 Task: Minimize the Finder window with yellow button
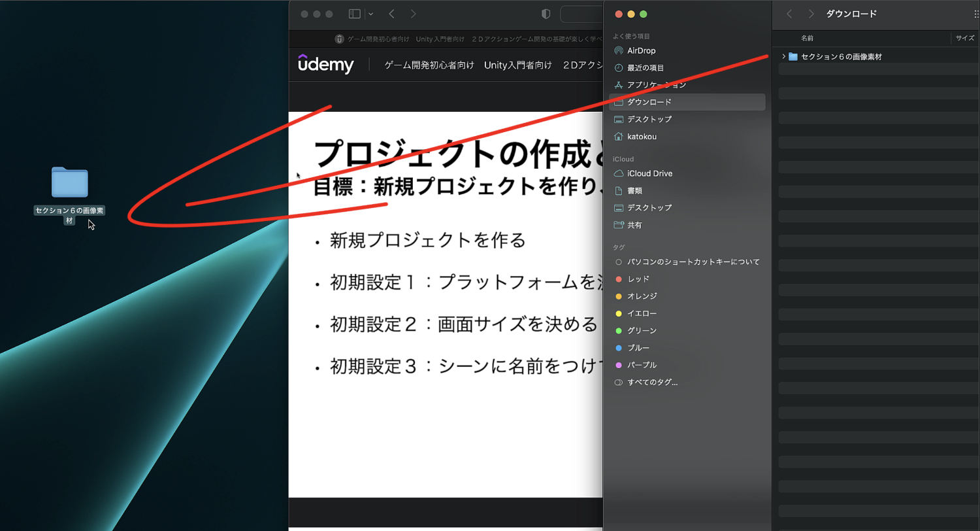[631, 14]
